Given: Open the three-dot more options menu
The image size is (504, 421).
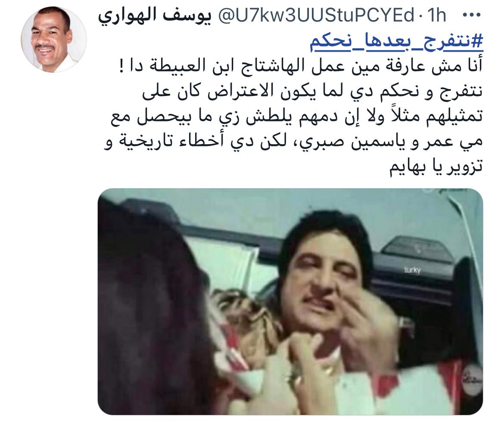Looking at the screenshot, I should click(472, 15).
